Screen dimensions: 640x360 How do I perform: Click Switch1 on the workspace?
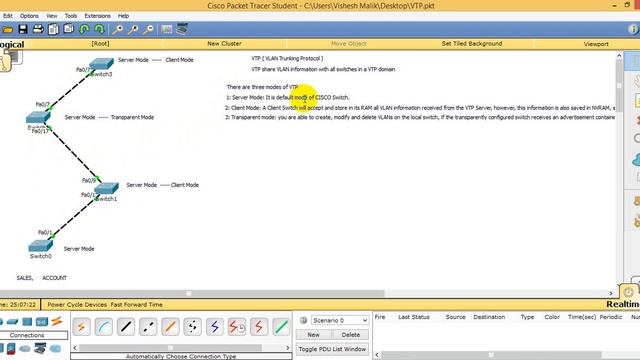106,189
